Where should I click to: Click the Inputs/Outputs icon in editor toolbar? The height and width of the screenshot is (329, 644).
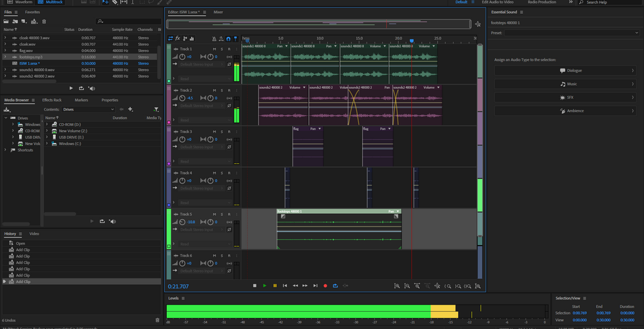(171, 39)
